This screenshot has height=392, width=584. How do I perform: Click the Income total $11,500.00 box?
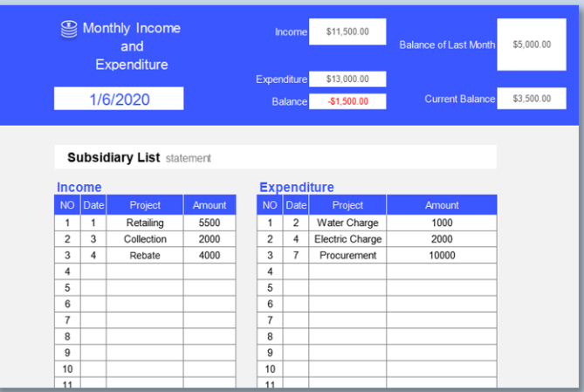pyautogui.click(x=347, y=31)
